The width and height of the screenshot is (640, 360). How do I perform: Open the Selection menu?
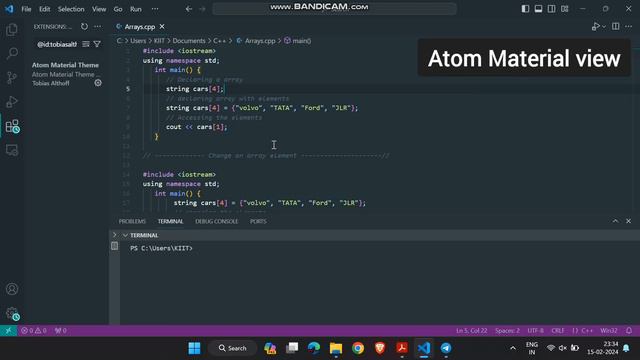71,9
